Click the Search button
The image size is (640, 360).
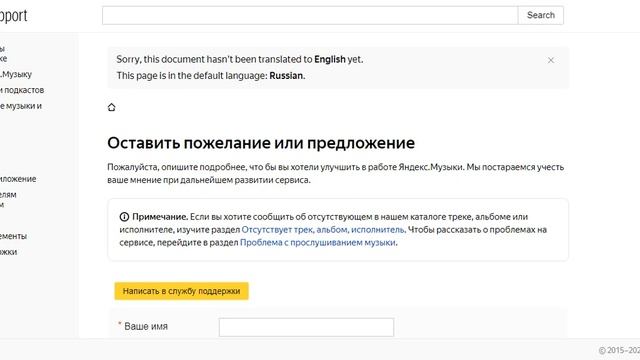pos(540,15)
